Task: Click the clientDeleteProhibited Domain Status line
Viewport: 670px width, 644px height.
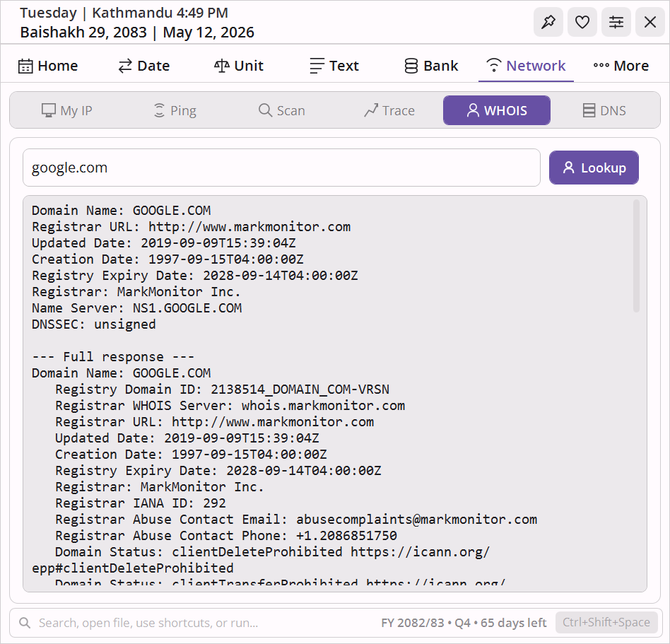Action: (261, 560)
